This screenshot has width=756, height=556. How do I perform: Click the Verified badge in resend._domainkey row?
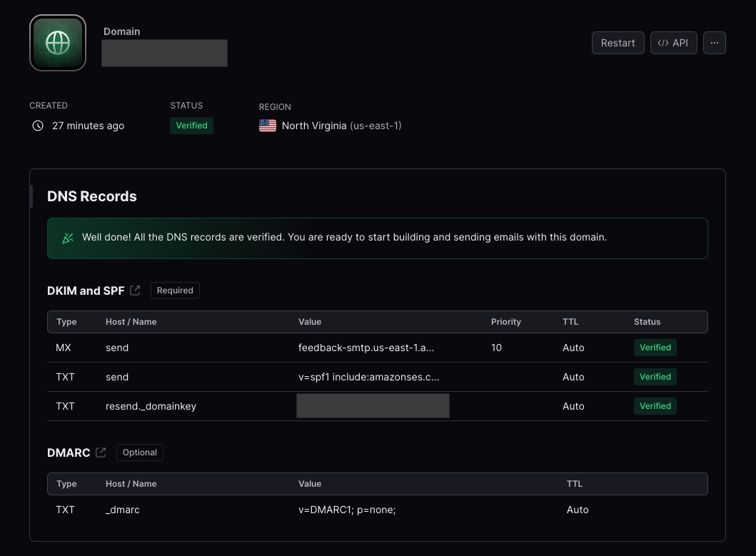click(x=655, y=406)
